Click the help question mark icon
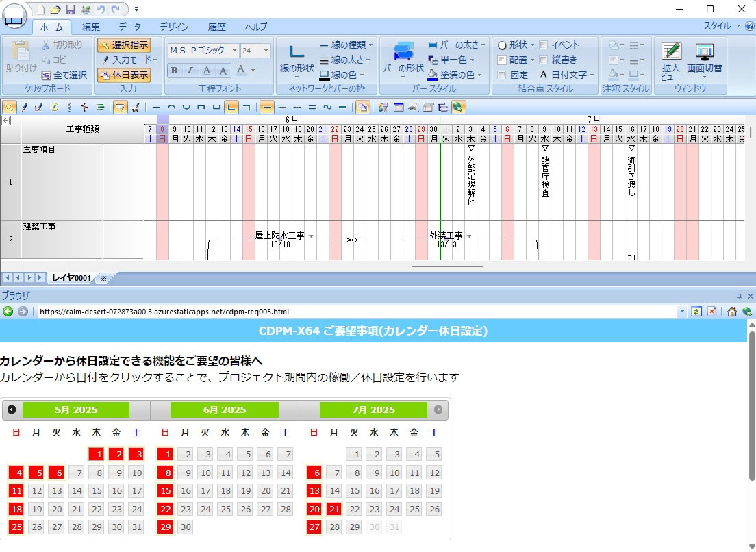Image resolution: width=756 pixels, height=552 pixels. tap(749, 26)
